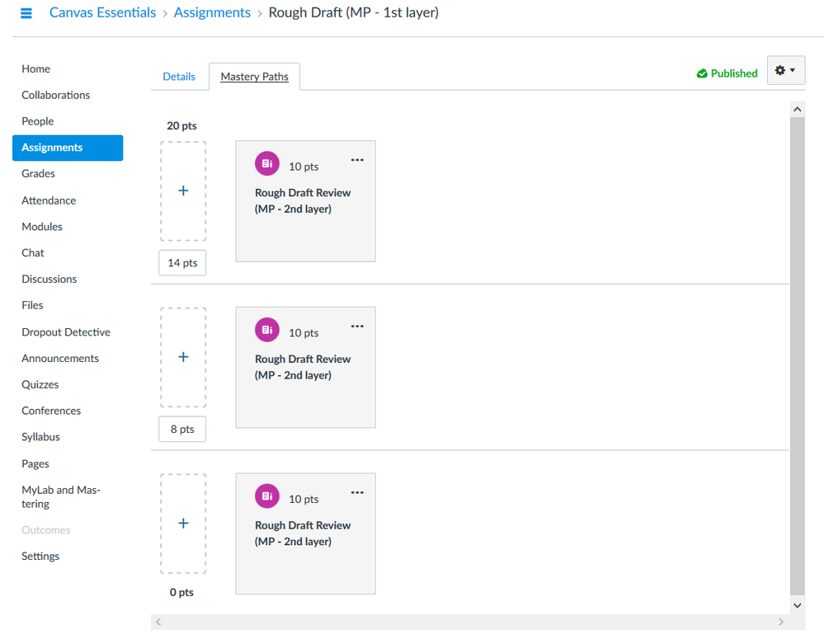Go to Canvas Essentials breadcrumb link
The image size is (824, 644).
coord(102,12)
